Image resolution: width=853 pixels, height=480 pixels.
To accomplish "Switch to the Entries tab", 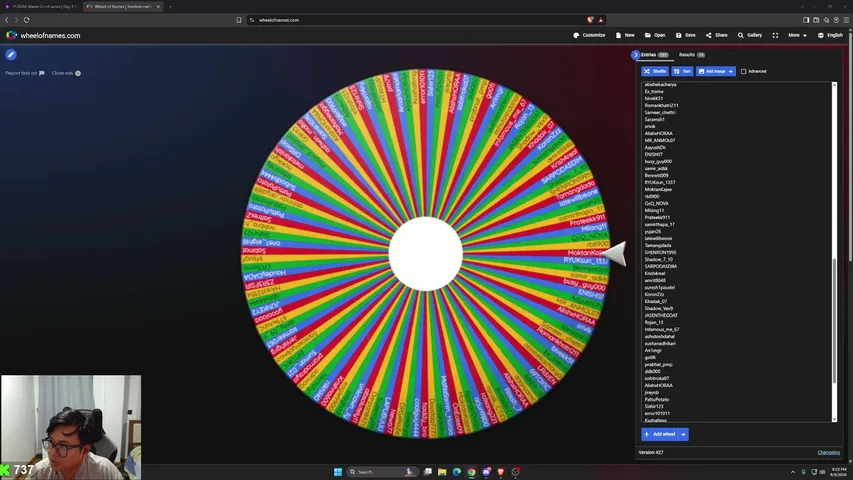I will pyautogui.click(x=654, y=55).
